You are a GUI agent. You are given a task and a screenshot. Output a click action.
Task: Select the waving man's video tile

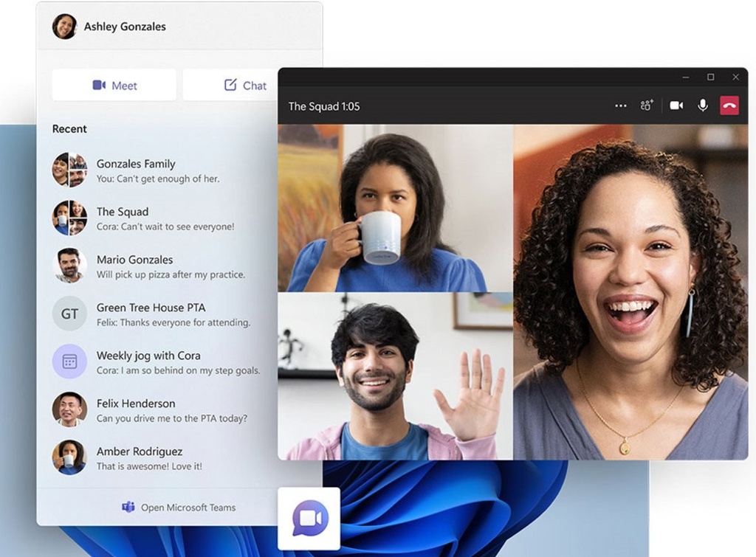pos(395,376)
